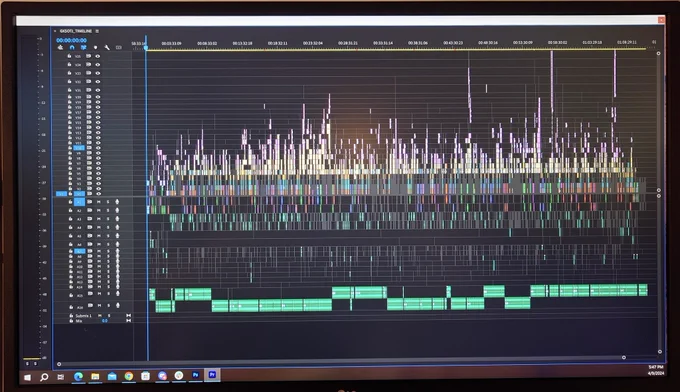Toggle sync lock on track V25

pyautogui.click(x=88, y=56)
